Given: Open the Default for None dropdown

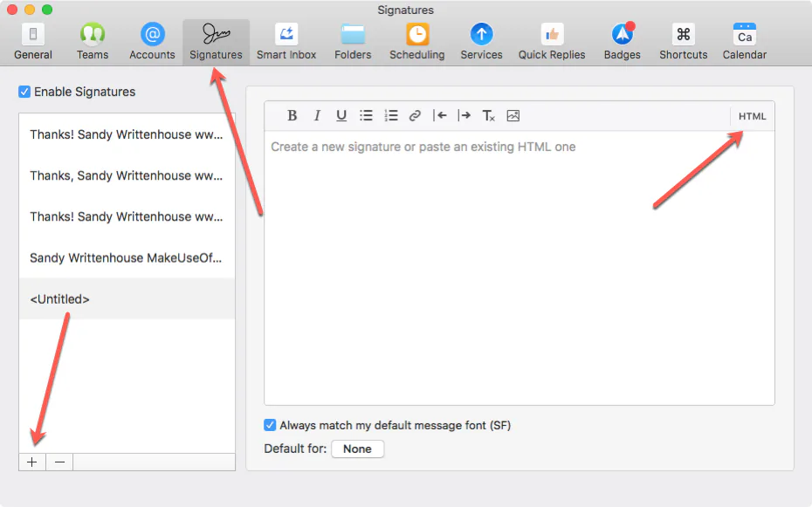Looking at the screenshot, I should [357, 449].
